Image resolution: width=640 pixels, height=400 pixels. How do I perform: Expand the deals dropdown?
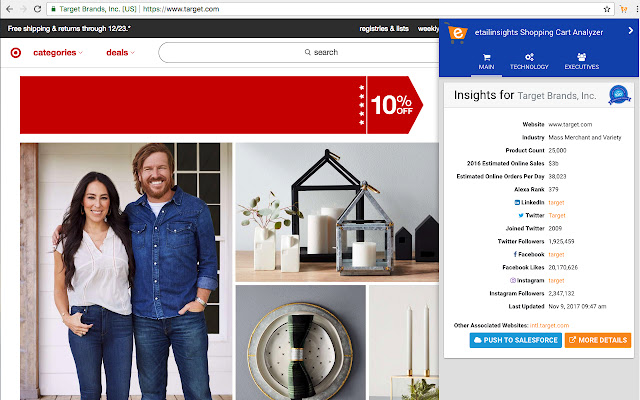click(x=120, y=53)
